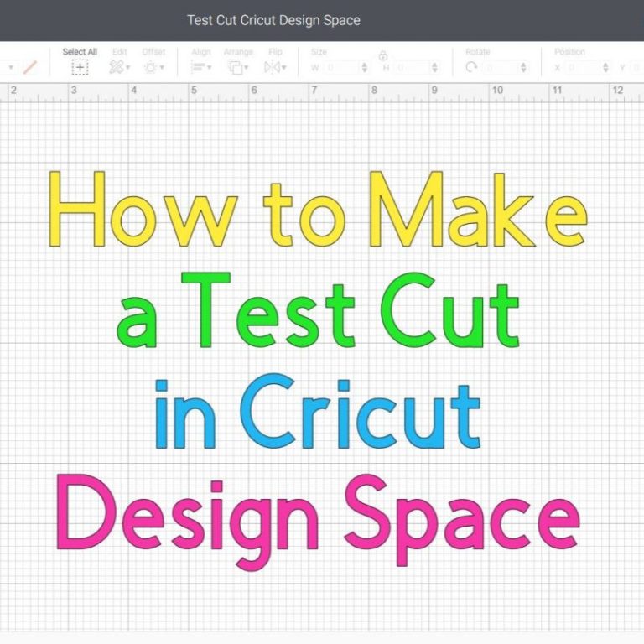Click the Width field stepper arrows
This screenshot has height=644, width=644.
click(x=364, y=67)
